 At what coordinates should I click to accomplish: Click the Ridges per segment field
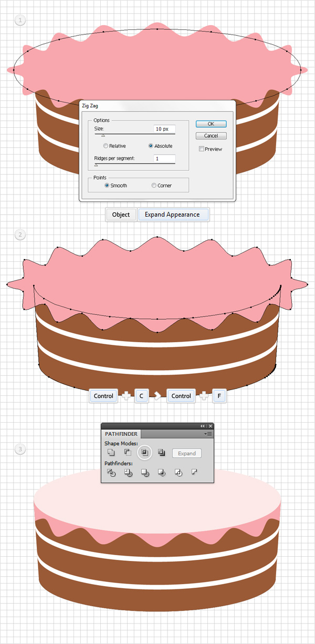tap(164, 158)
